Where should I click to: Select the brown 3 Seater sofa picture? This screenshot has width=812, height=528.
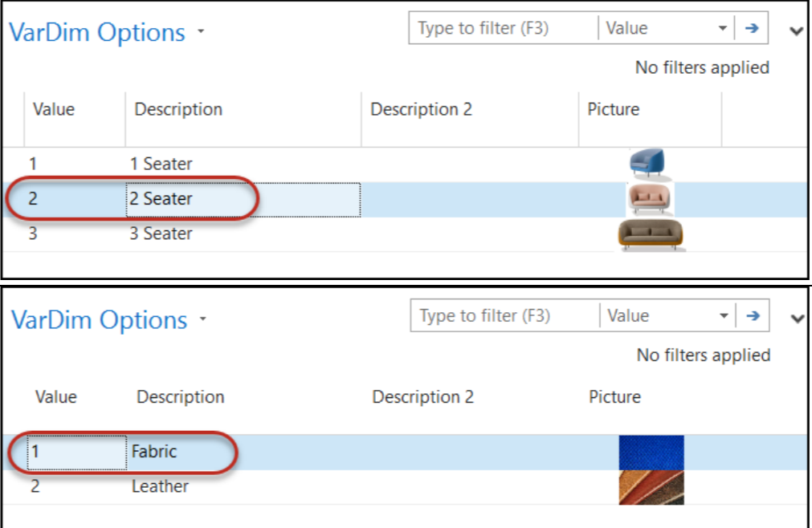[x=651, y=234]
